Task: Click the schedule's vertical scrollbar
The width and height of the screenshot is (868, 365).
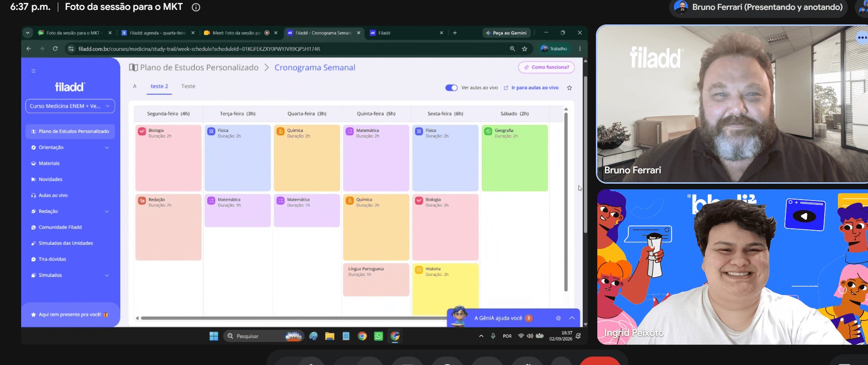Action: click(566, 202)
